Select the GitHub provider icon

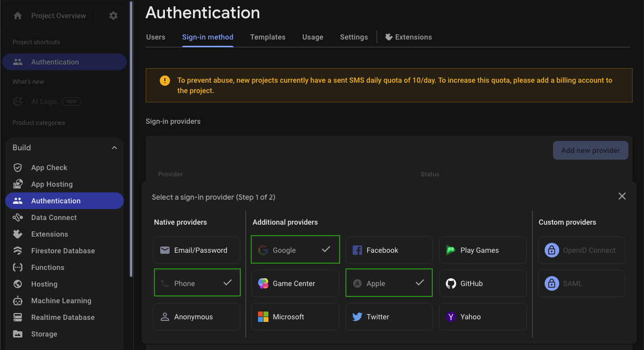point(451,283)
